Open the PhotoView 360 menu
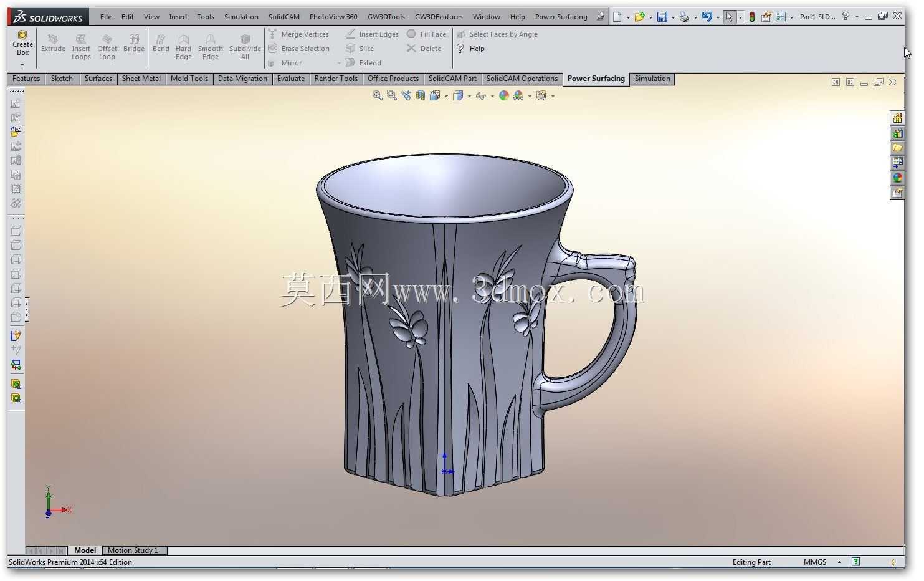 point(333,17)
